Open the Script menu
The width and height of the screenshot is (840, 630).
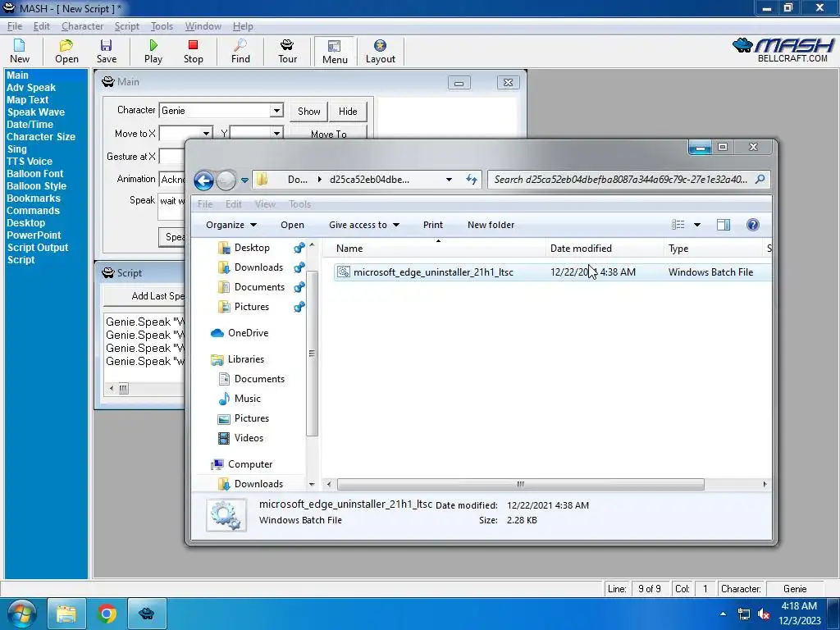point(126,26)
